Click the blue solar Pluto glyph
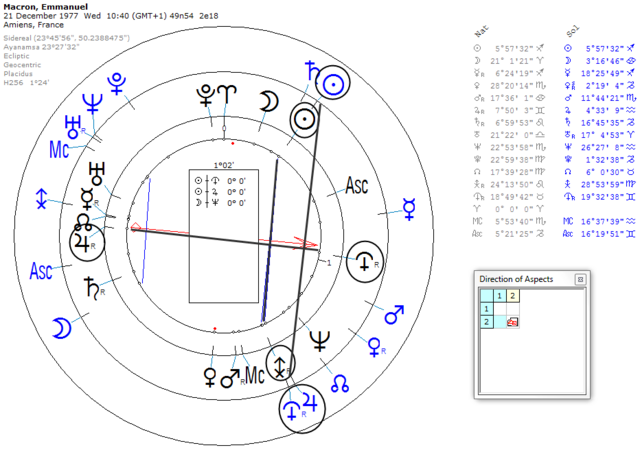 pyautogui.click(x=117, y=84)
